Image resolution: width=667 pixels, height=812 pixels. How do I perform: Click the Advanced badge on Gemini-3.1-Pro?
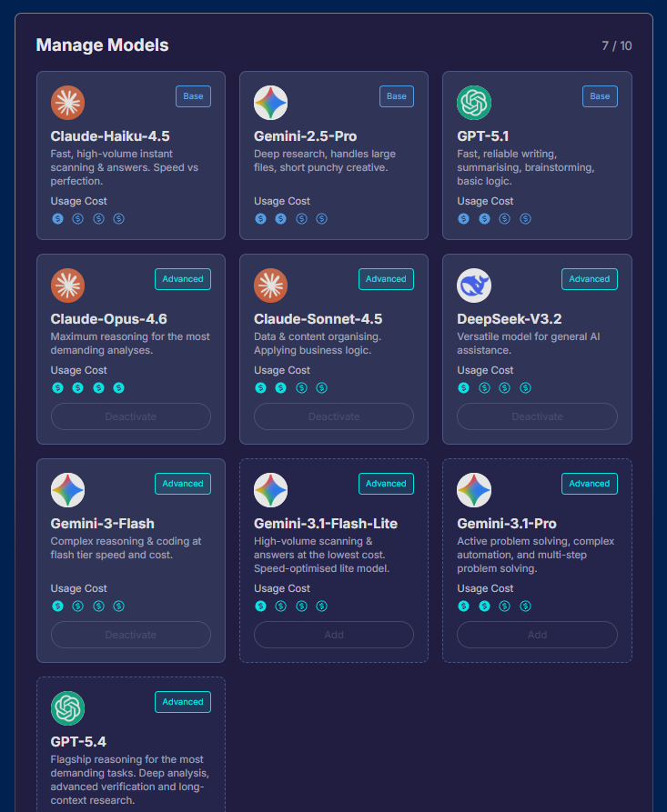(x=590, y=484)
